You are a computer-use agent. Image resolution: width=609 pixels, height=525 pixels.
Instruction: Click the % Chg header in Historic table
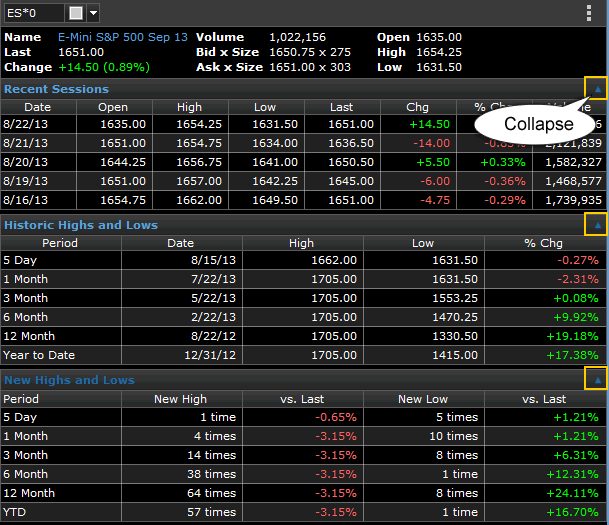[x=543, y=243]
